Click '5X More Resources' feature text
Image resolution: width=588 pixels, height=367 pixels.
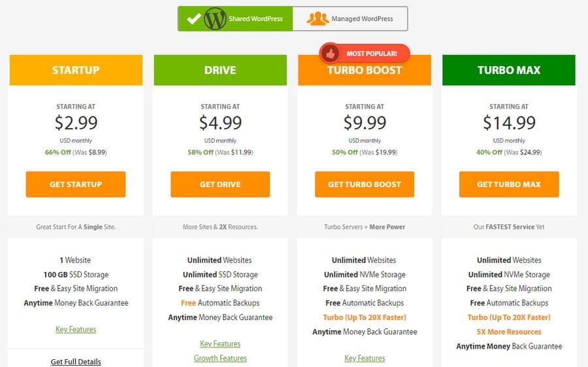pos(509,332)
